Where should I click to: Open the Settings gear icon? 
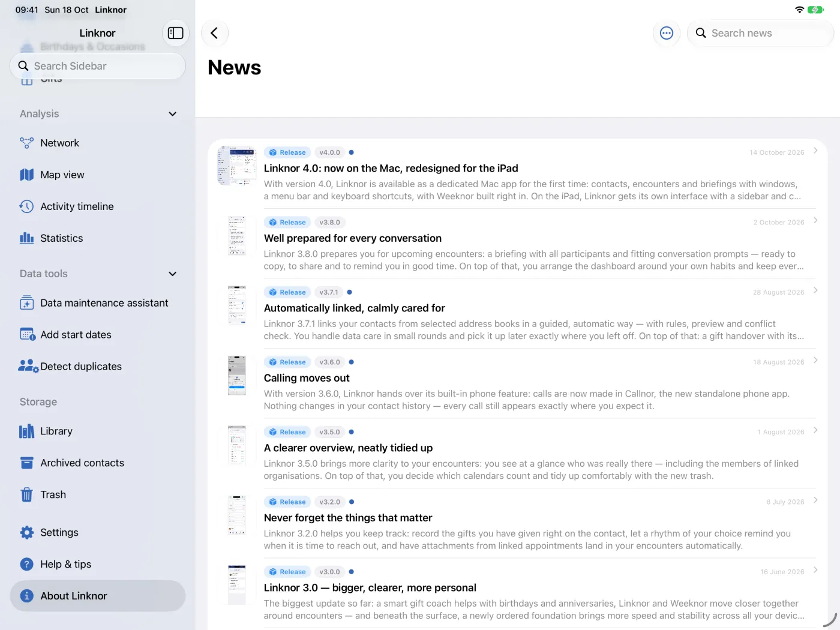[27, 533]
